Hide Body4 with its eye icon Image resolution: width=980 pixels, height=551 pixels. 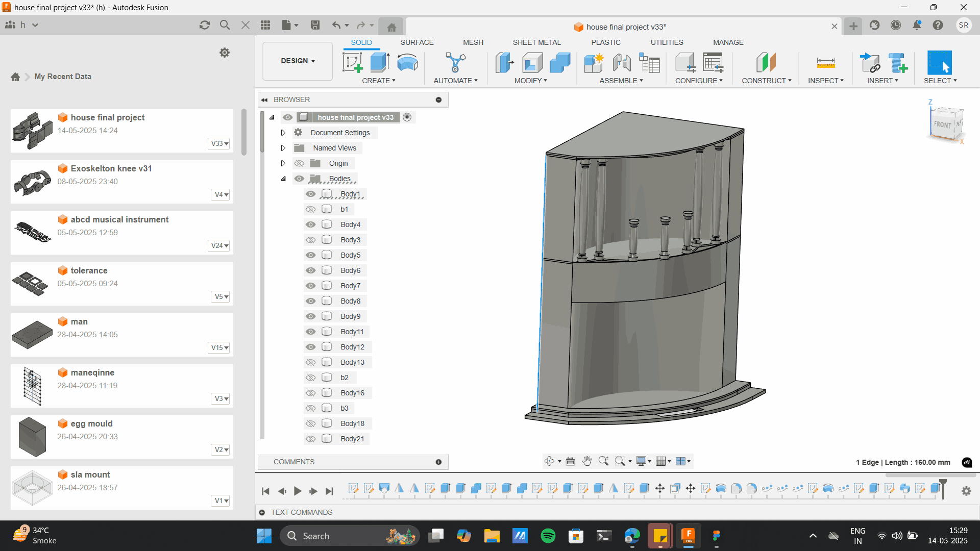click(x=310, y=224)
